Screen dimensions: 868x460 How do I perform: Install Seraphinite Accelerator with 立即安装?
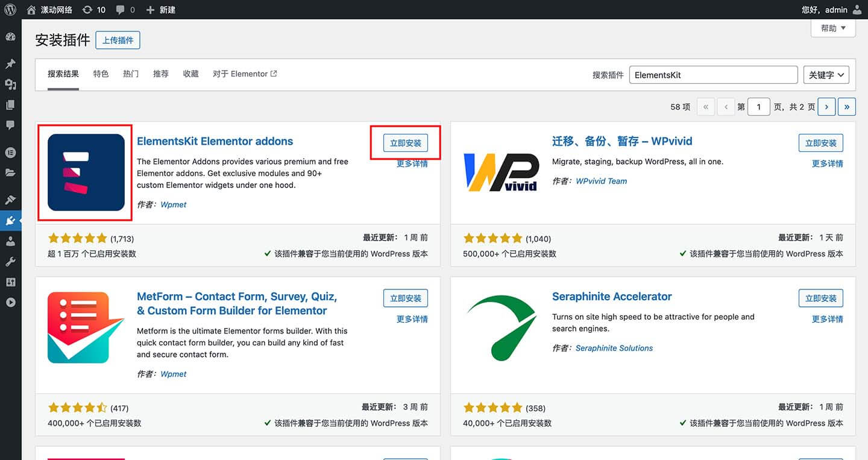pos(821,298)
